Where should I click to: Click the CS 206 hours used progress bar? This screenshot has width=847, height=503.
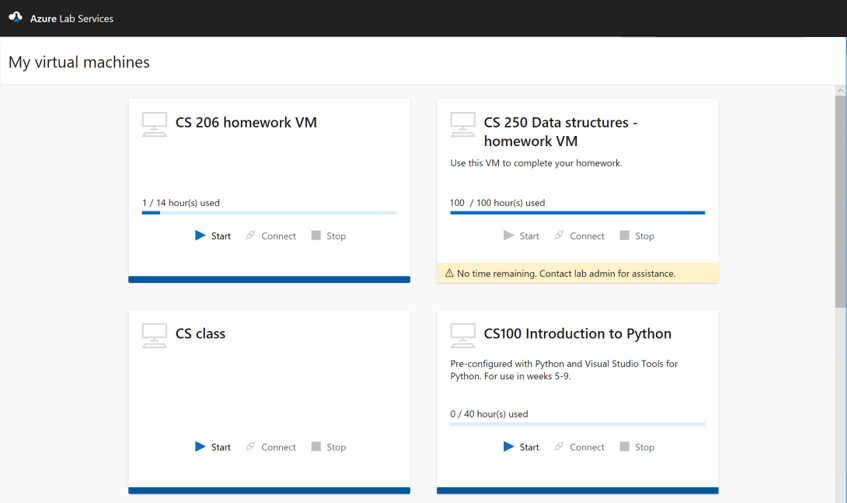269,212
